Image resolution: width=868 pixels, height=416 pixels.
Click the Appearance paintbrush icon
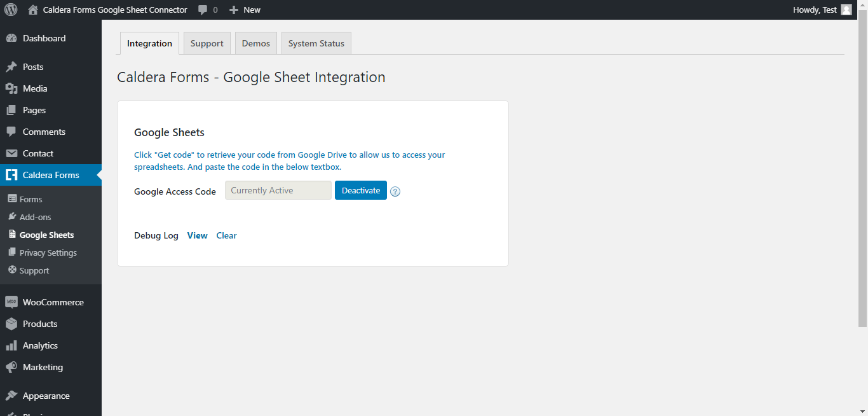pyautogui.click(x=11, y=396)
